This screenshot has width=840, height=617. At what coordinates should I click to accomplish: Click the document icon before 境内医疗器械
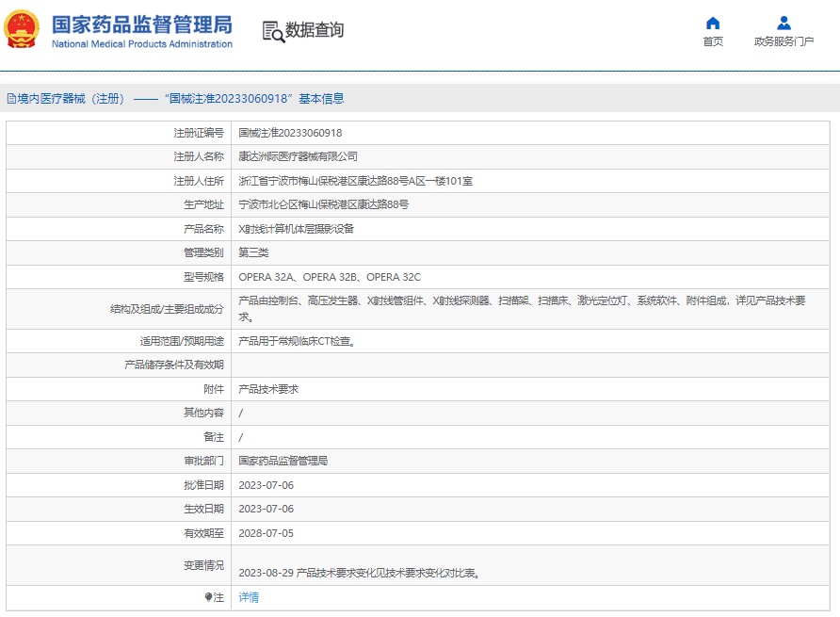pos(11,99)
